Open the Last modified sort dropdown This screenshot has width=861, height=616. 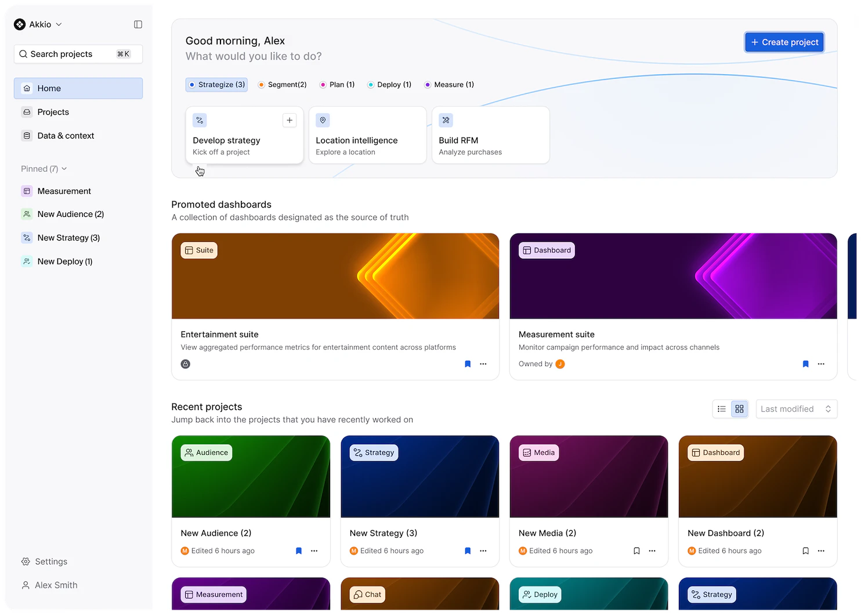pos(796,409)
